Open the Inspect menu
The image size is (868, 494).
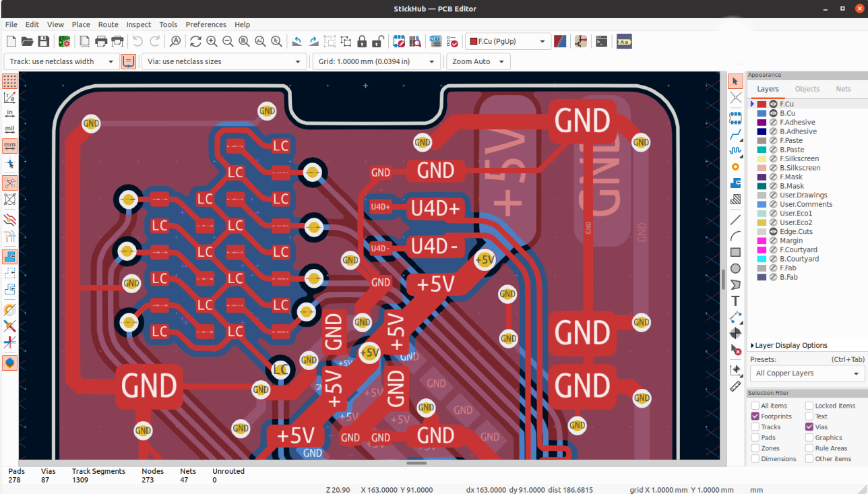tap(138, 24)
